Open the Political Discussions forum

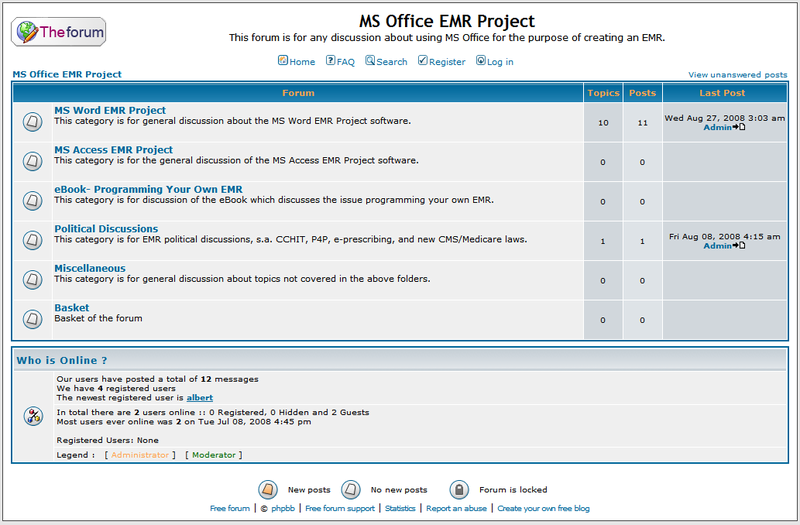pyautogui.click(x=106, y=229)
